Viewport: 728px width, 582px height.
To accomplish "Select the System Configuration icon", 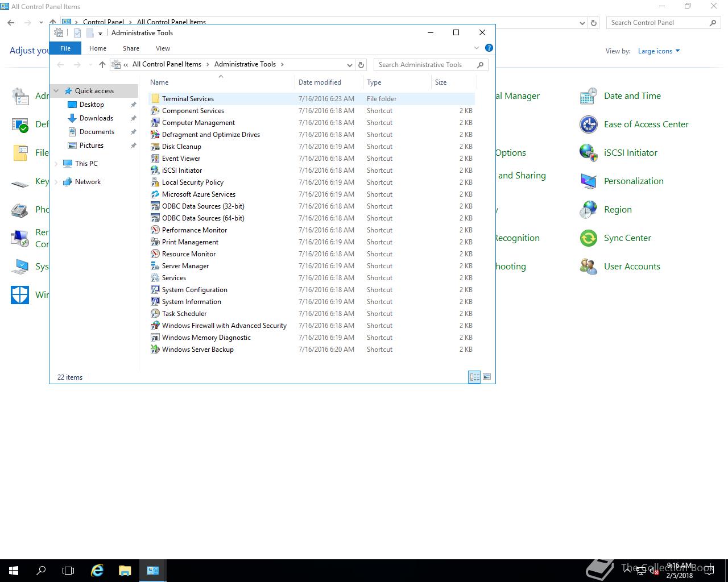I will [155, 290].
